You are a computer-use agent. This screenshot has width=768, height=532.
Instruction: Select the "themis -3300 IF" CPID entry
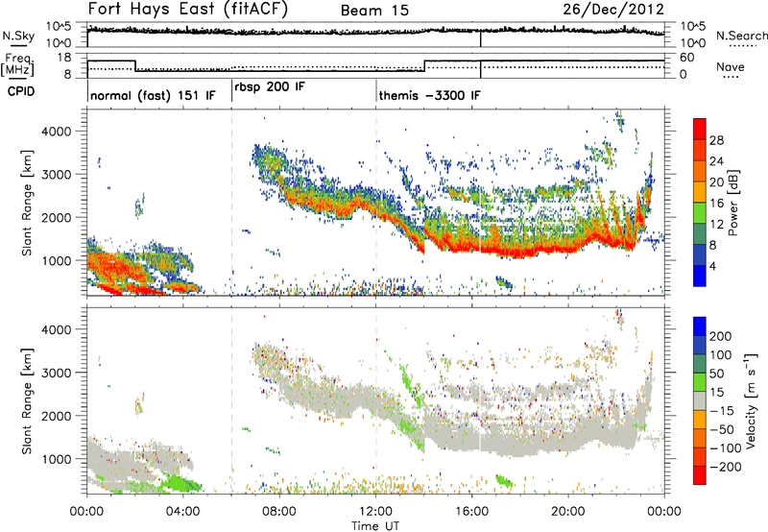(x=429, y=95)
